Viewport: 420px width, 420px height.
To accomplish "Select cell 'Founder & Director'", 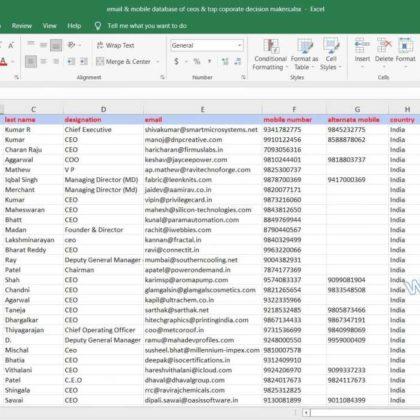I will (x=103, y=230).
